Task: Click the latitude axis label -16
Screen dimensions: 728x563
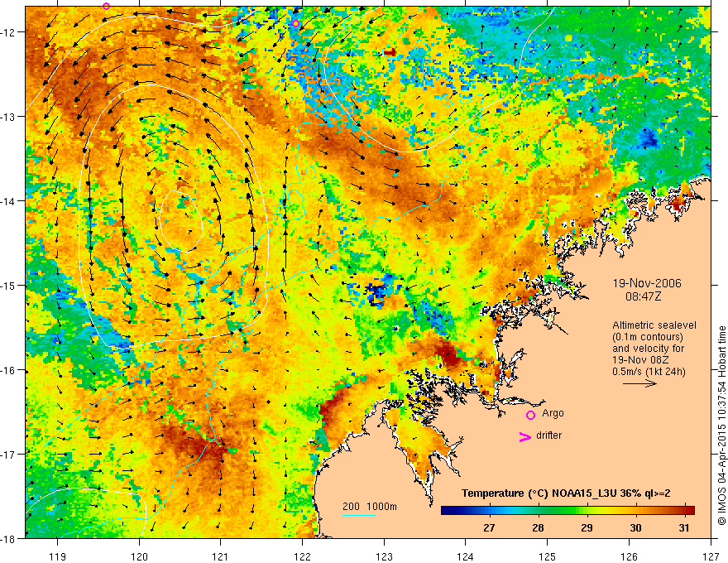Action: pyautogui.click(x=8, y=370)
